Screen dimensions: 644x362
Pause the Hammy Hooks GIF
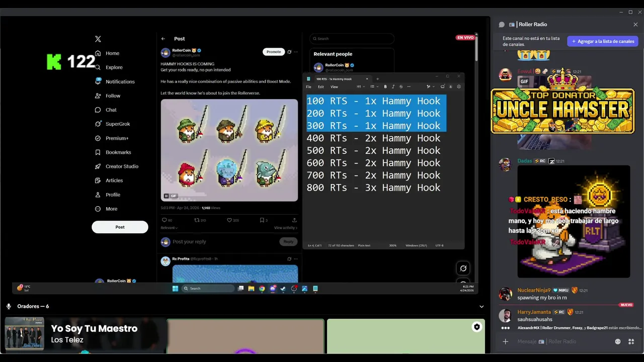[166, 196]
